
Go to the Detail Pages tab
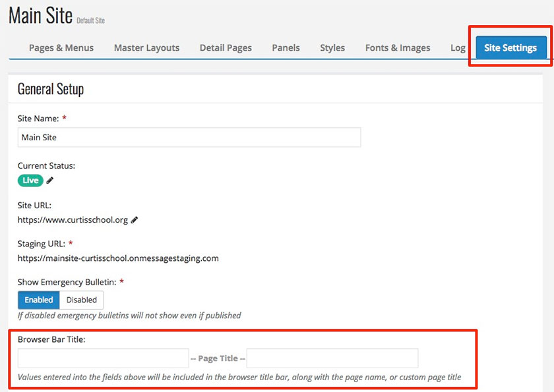pos(226,47)
